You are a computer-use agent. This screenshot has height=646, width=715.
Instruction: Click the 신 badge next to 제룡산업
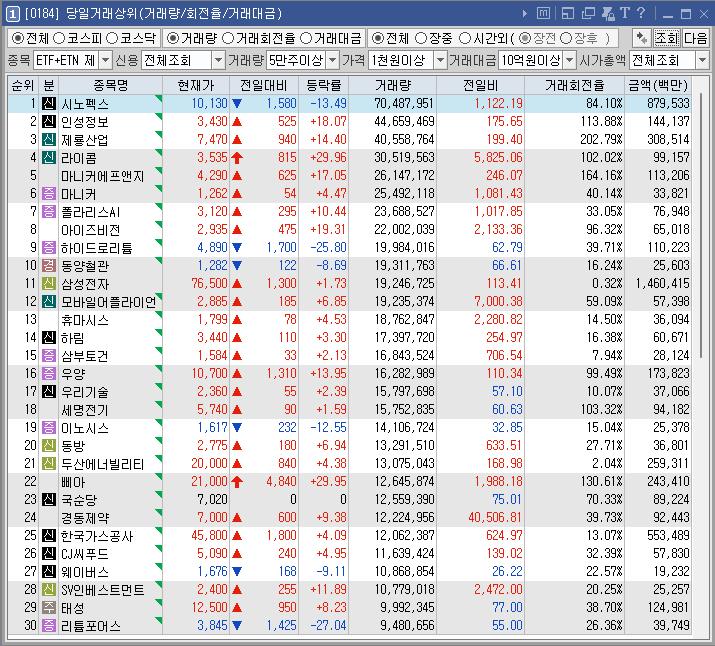(x=49, y=139)
